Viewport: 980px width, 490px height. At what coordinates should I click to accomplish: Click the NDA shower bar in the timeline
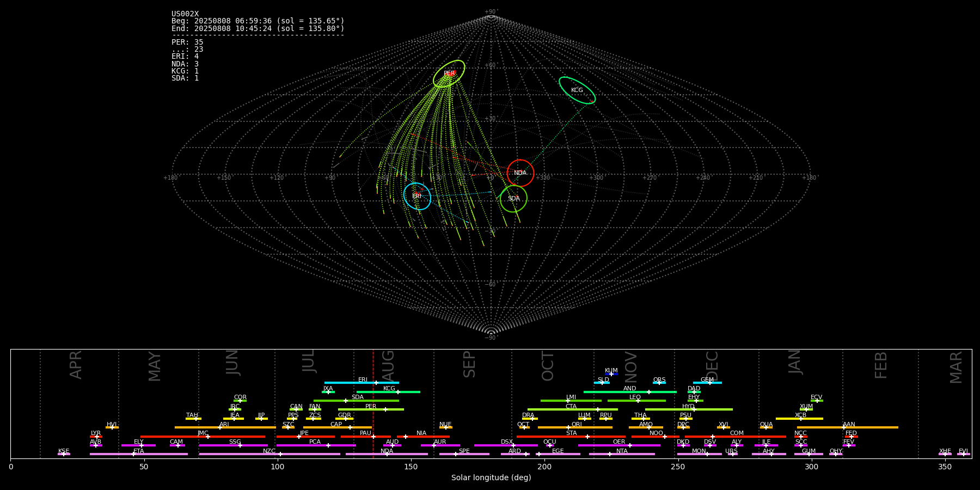pos(387,454)
